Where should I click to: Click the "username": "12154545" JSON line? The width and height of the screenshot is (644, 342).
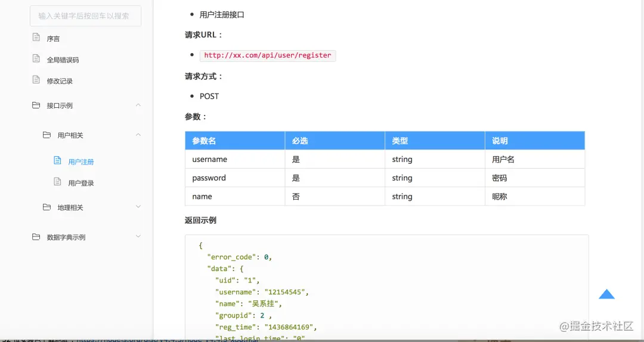tap(262, 292)
